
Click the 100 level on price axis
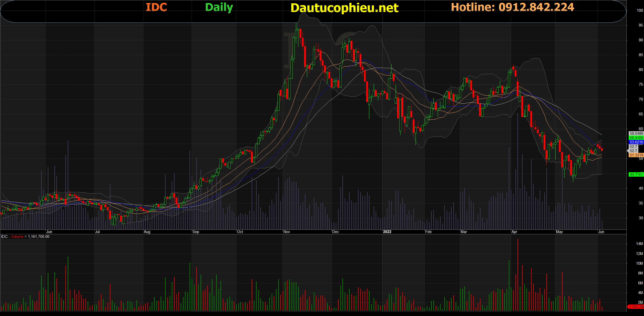(640, 10)
